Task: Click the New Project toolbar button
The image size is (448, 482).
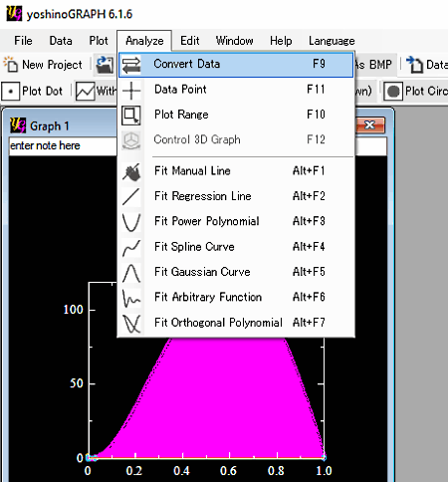Action: [43, 65]
